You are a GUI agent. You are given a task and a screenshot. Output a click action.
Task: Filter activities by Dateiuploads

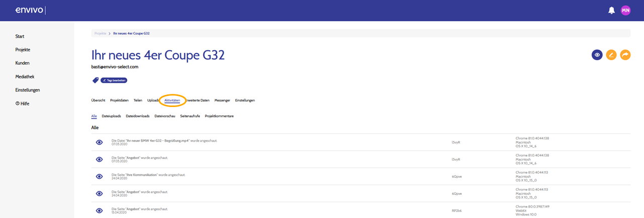coord(111,116)
